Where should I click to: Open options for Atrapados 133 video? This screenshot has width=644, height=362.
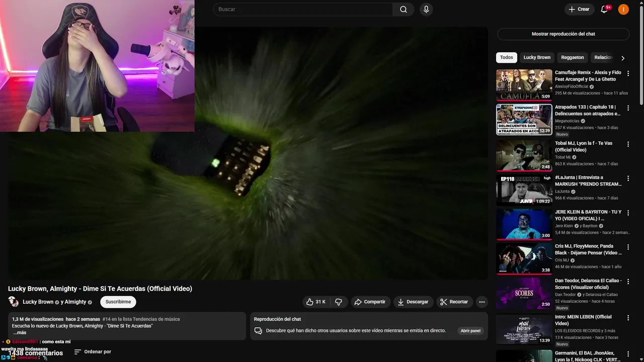coord(628,108)
